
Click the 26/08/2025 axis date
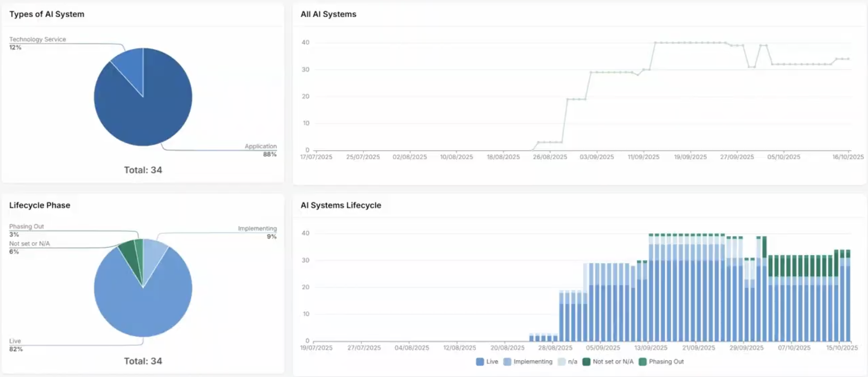point(550,157)
